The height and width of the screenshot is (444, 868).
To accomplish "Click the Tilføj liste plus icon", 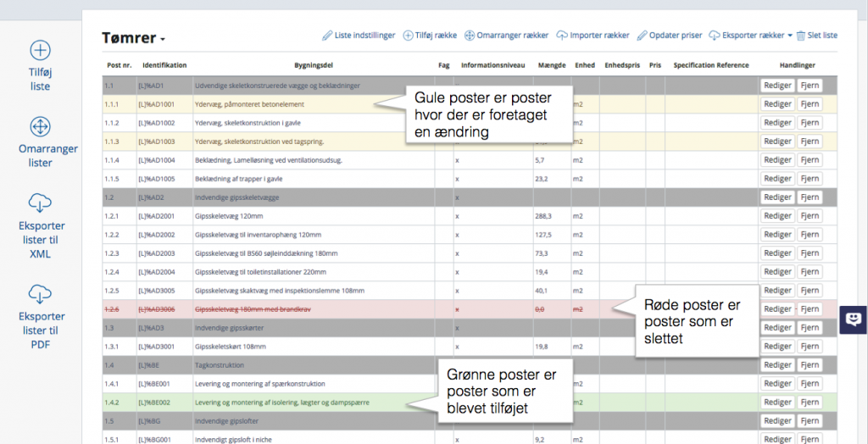I will [40, 50].
